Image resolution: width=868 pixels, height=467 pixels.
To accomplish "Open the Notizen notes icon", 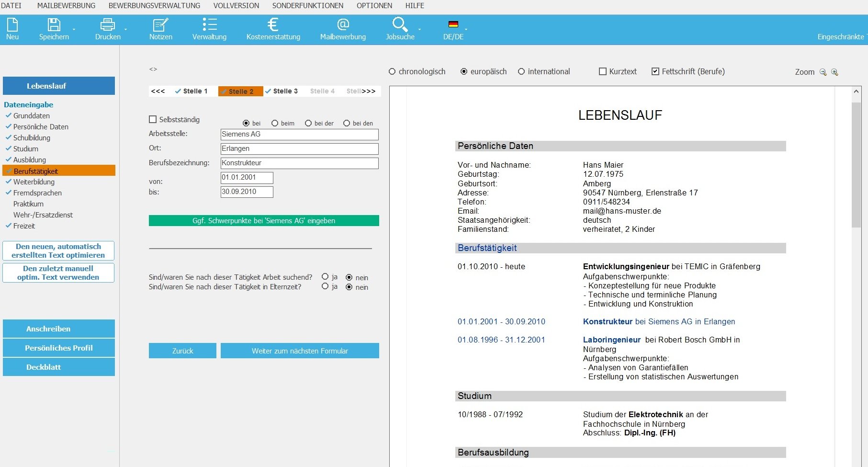I will [x=160, y=24].
